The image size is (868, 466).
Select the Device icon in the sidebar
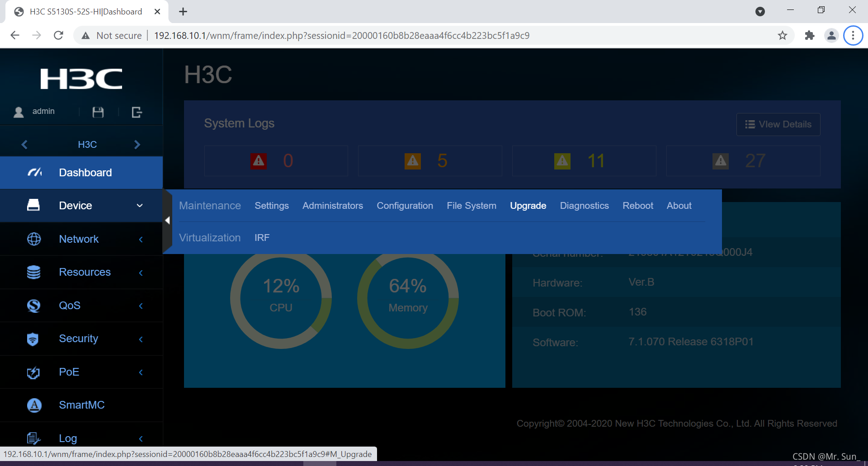[33, 205]
